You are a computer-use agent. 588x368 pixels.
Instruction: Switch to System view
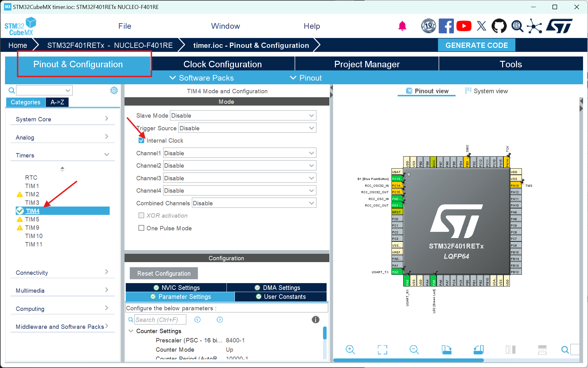click(486, 91)
